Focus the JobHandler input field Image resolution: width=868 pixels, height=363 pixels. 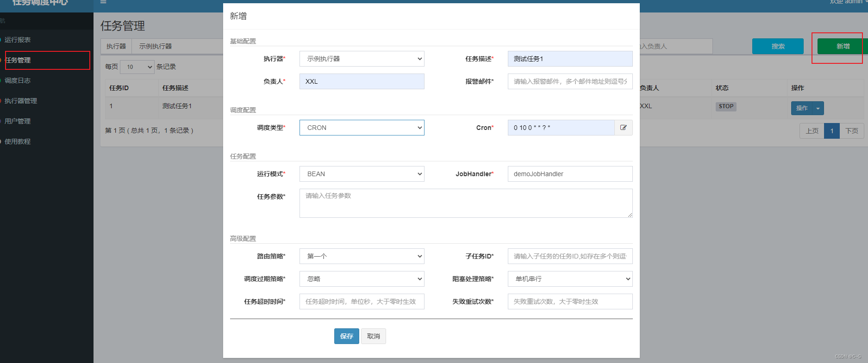tap(570, 174)
